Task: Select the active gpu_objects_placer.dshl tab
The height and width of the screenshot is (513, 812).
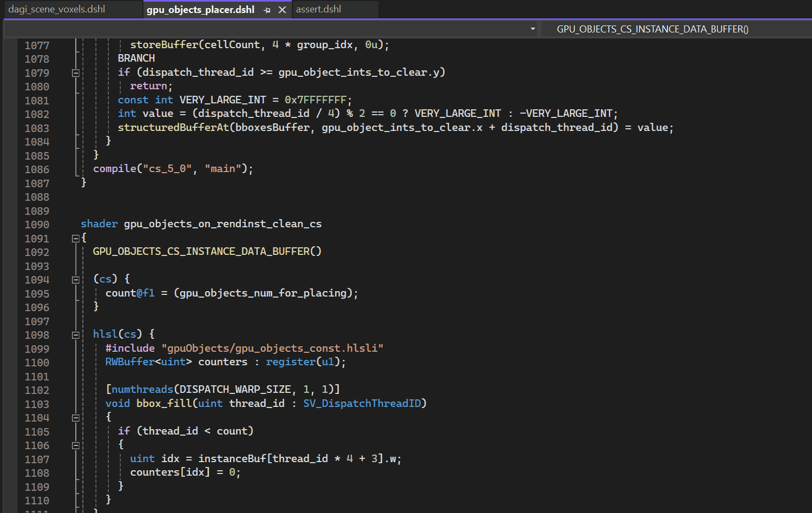Action: click(x=200, y=9)
